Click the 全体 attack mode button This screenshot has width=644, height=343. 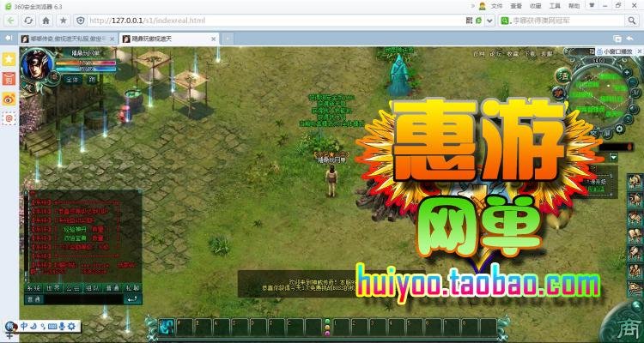point(74,80)
